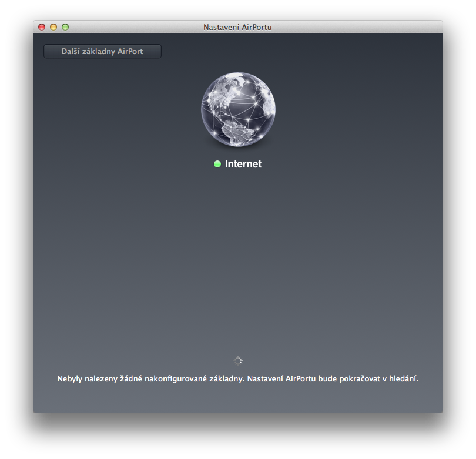Close the Nastavení AirPortu window
Viewport: 476px width, 459px height.
42,27
